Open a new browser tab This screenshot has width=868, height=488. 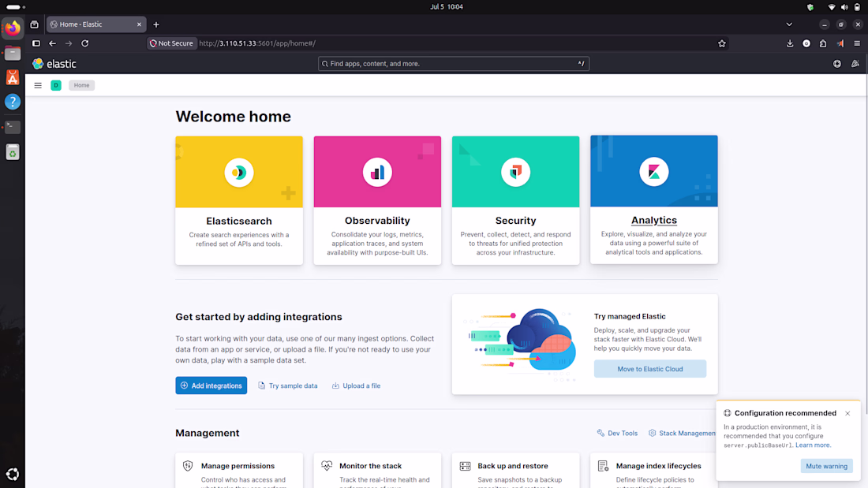(x=156, y=24)
